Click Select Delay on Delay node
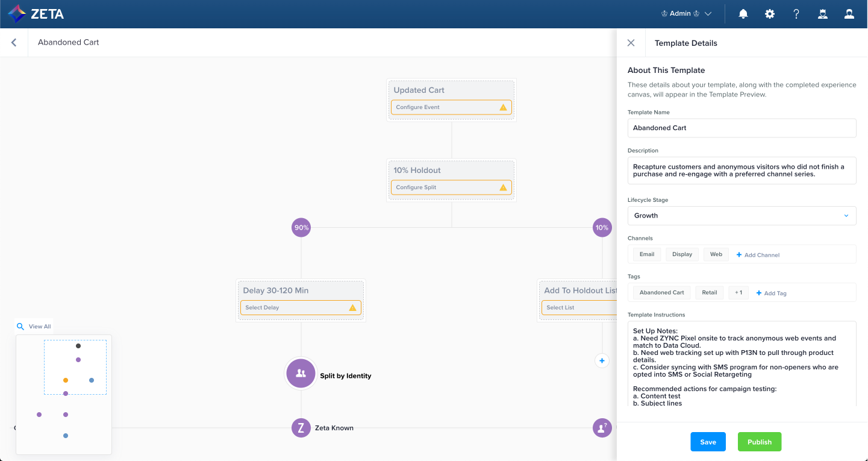 point(301,308)
